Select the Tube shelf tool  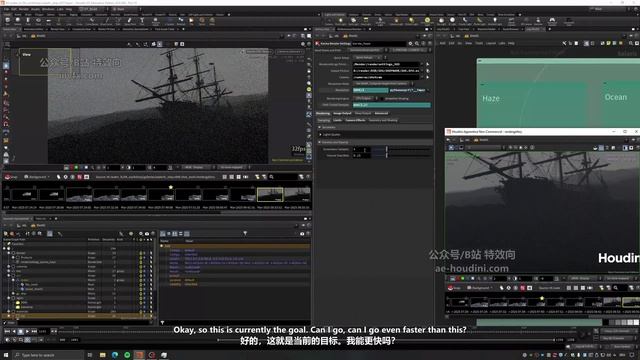pyautogui.click(x=28, y=20)
